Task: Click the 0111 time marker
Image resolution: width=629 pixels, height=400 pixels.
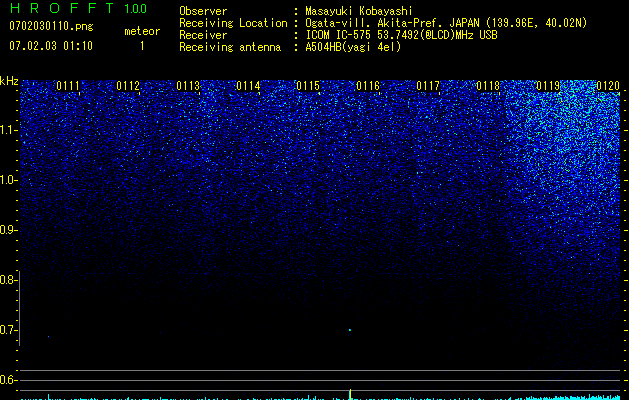Action: pyautogui.click(x=68, y=86)
